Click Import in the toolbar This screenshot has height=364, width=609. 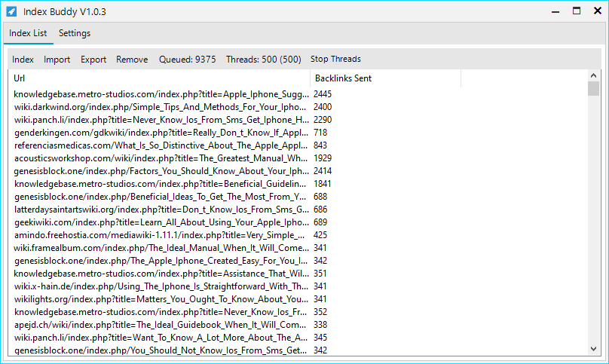tap(57, 60)
